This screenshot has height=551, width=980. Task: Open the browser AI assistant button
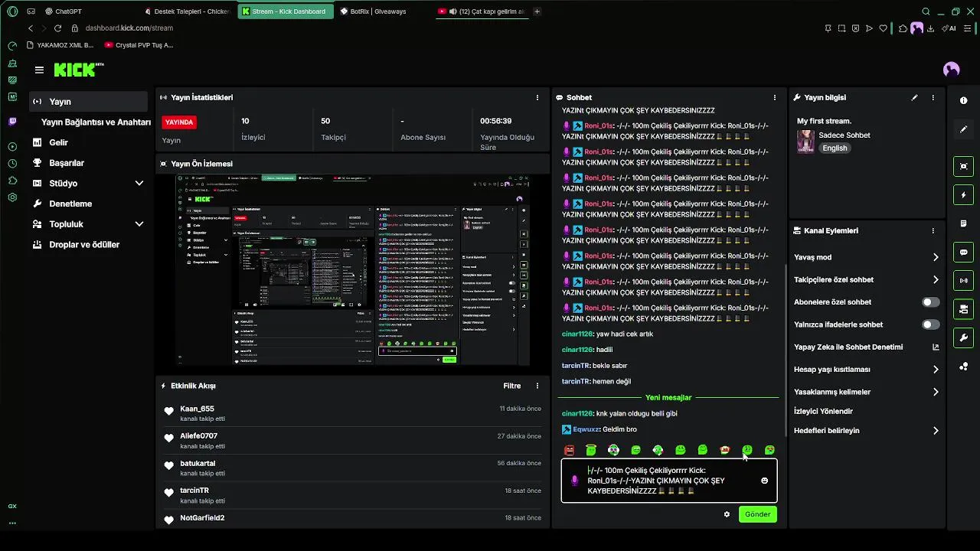[949, 28]
